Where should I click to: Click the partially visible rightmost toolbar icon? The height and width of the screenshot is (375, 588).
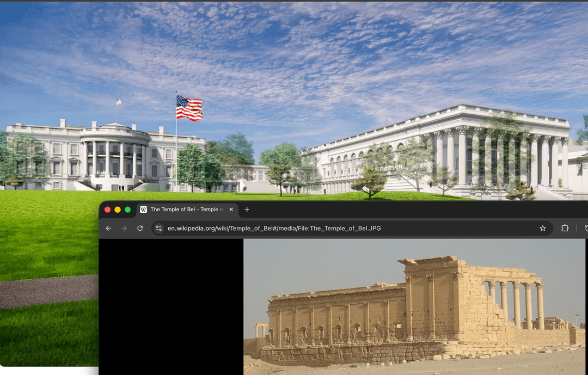pos(585,228)
